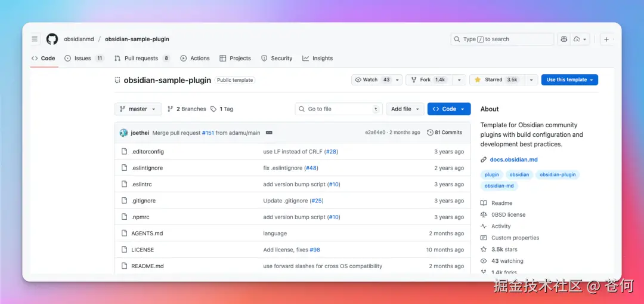Click the Custom properties icon
Screen dimensions: 644x304
484,238
